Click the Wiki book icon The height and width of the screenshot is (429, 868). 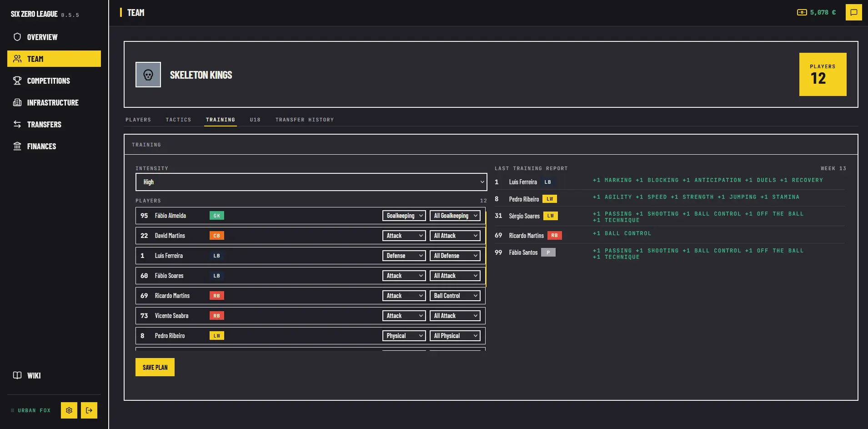click(x=17, y=375)
